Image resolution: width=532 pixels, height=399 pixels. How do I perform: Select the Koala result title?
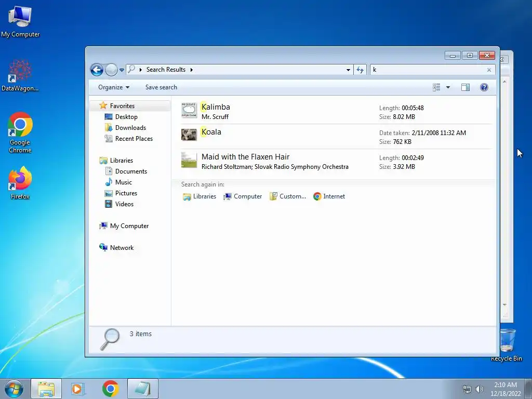pos(211,132)
